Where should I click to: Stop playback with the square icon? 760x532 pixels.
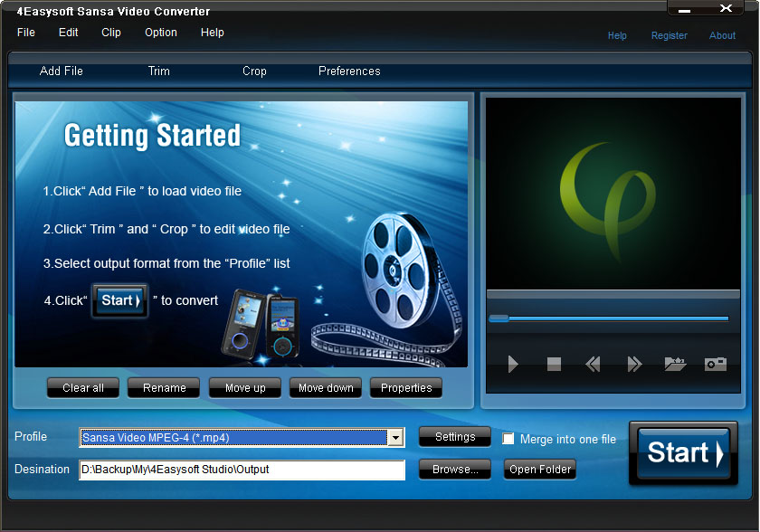[554, 364]
